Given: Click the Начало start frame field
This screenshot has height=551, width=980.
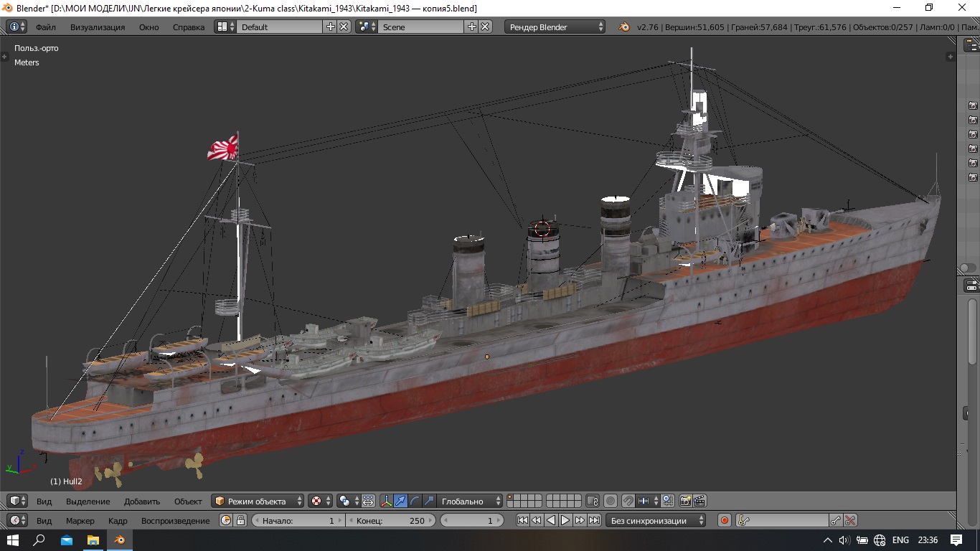Looking at the screenshot, I should [x=298, y=520].
